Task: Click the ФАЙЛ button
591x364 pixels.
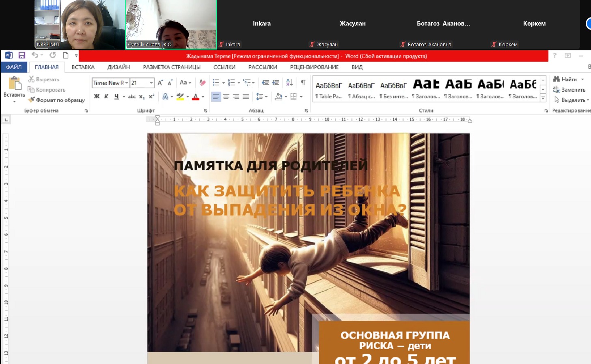Action: pyautogui.click(x=14, y=67)
